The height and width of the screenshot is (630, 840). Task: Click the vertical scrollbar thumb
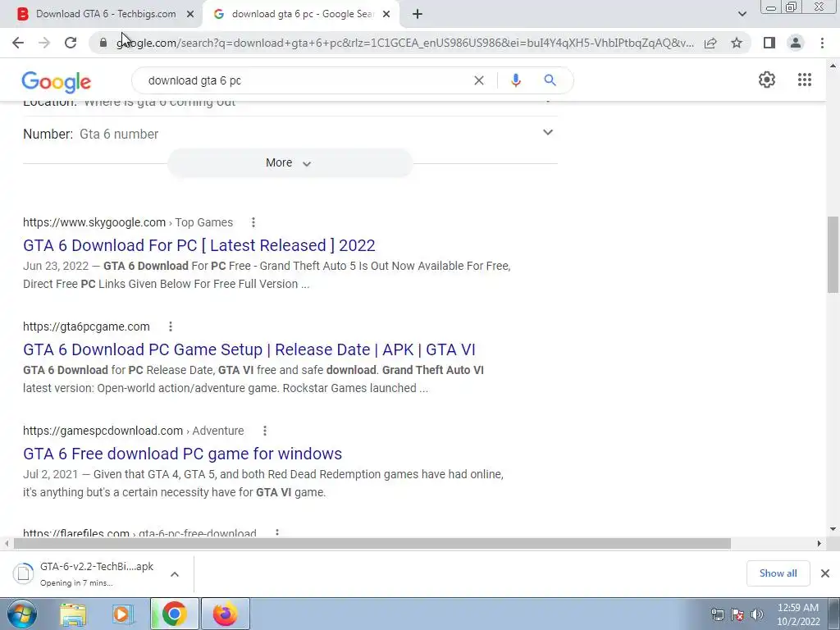pyautogui.click(x=833, y=254)
